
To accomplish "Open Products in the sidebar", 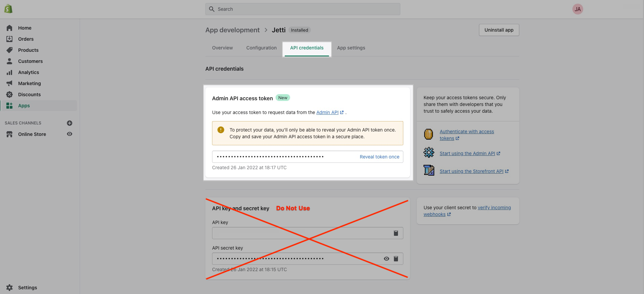I will point(28,50).
